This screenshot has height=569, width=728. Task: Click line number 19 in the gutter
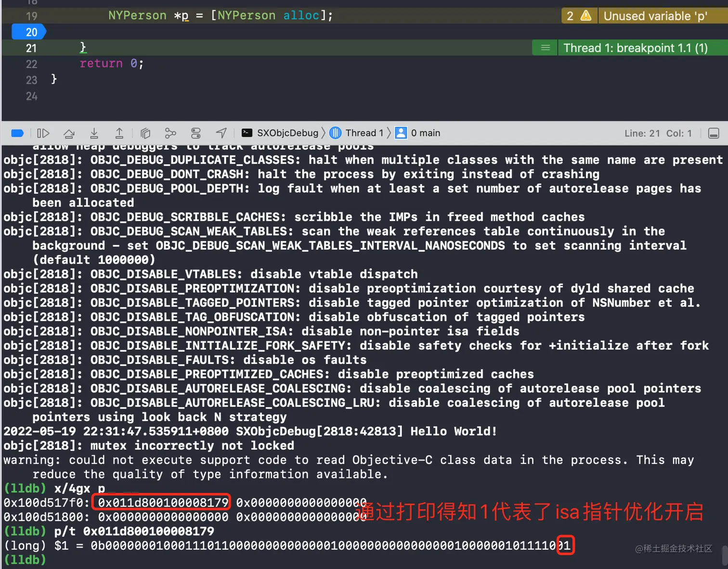pos(31,16)
